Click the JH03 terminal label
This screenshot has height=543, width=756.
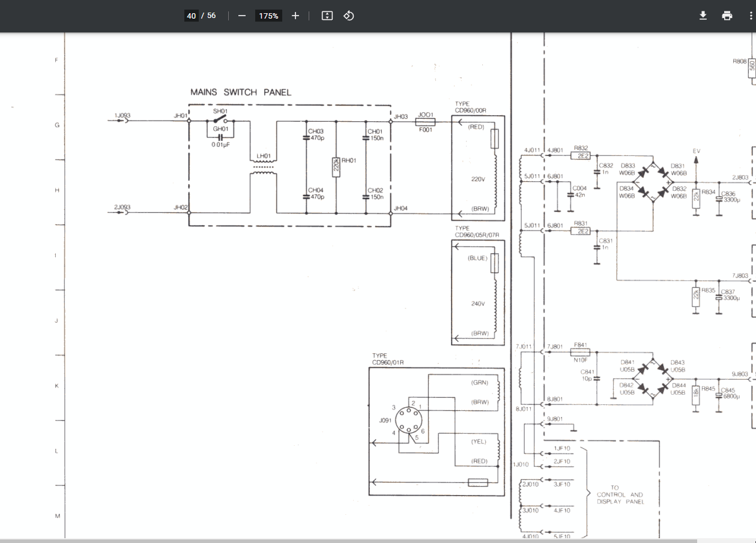[401, 116]
